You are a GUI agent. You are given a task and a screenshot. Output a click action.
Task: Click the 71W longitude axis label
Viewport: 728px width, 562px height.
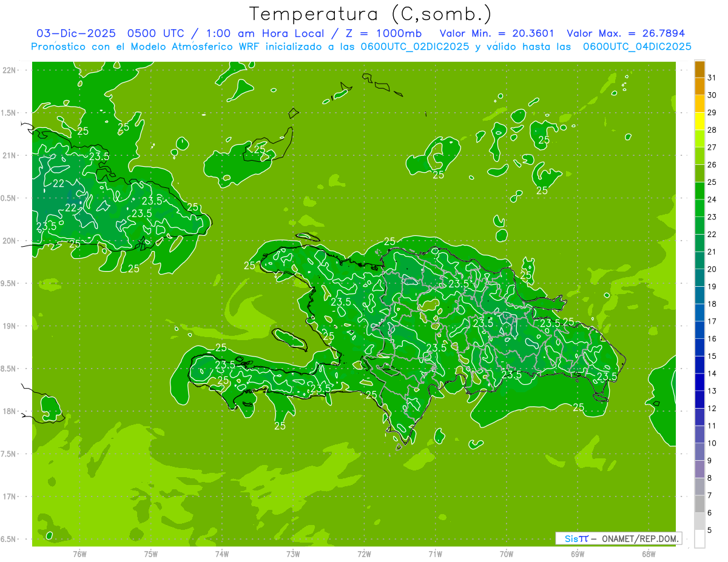(x=435, y=554)
